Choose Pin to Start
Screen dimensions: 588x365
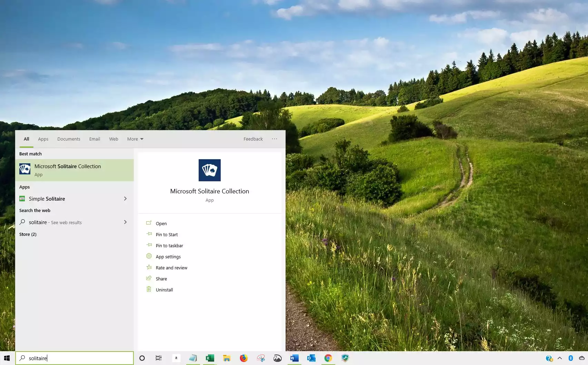click(x=167, y=234)
